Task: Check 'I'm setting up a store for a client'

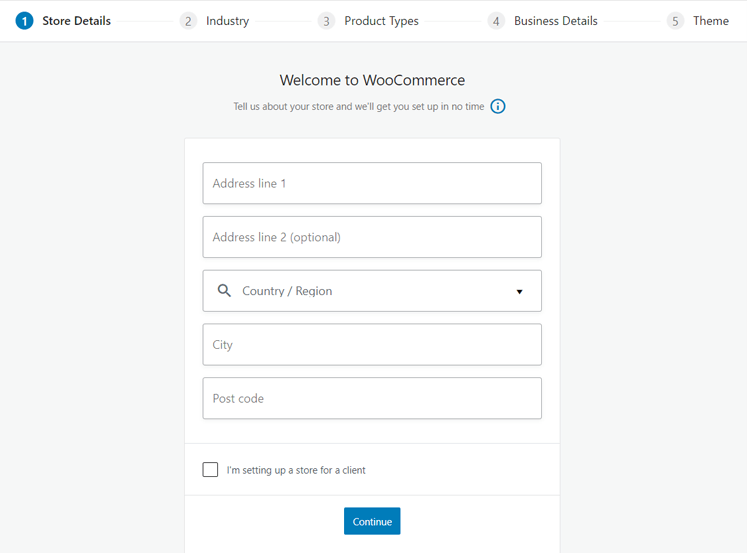Action: pyautogui.click(x=210, y=469)
